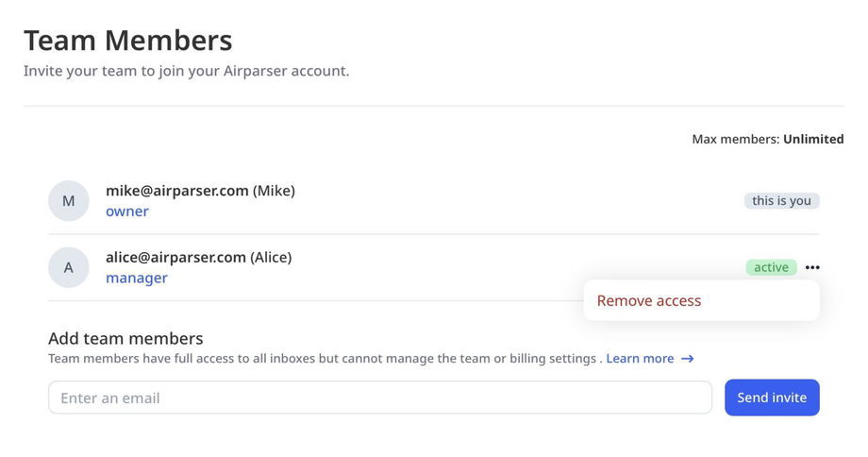Click the "Max members: Unlimited" label
Screen dimensions: 868x457
tap(767, 139)
